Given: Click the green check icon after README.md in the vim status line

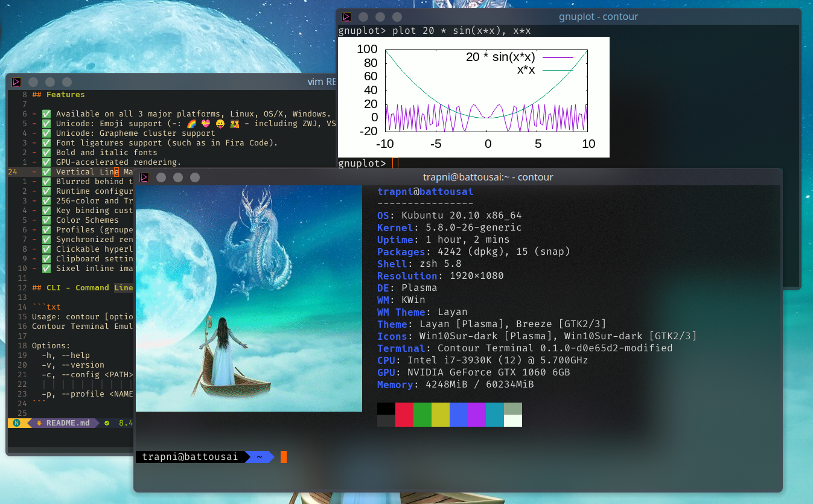Looking at the screenshot, I should click(x=107, y=423).
